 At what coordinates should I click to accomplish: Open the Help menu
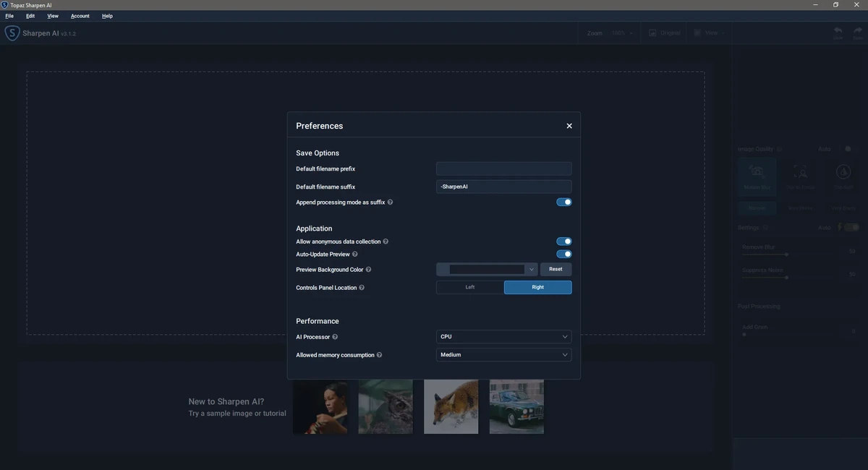coord(107,16)
